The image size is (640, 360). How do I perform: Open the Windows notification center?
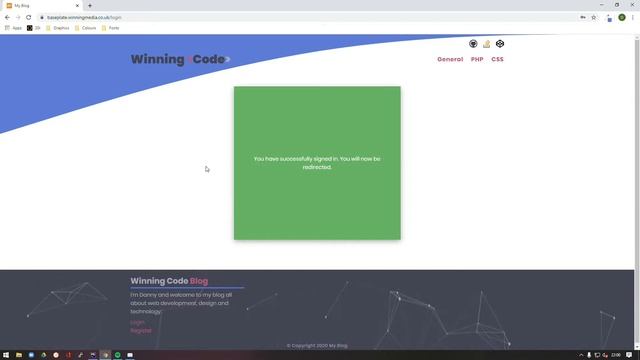tap(629, 355)
